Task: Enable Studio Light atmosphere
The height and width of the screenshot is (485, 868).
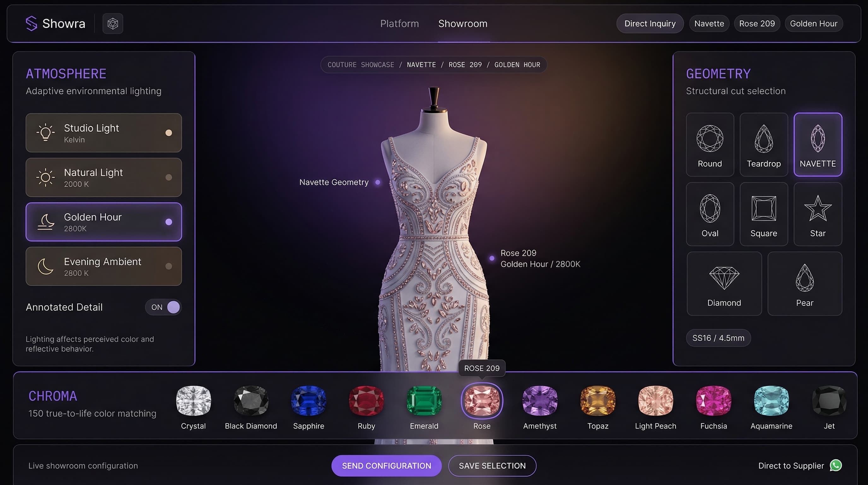Action: click(x=103, y=133)
